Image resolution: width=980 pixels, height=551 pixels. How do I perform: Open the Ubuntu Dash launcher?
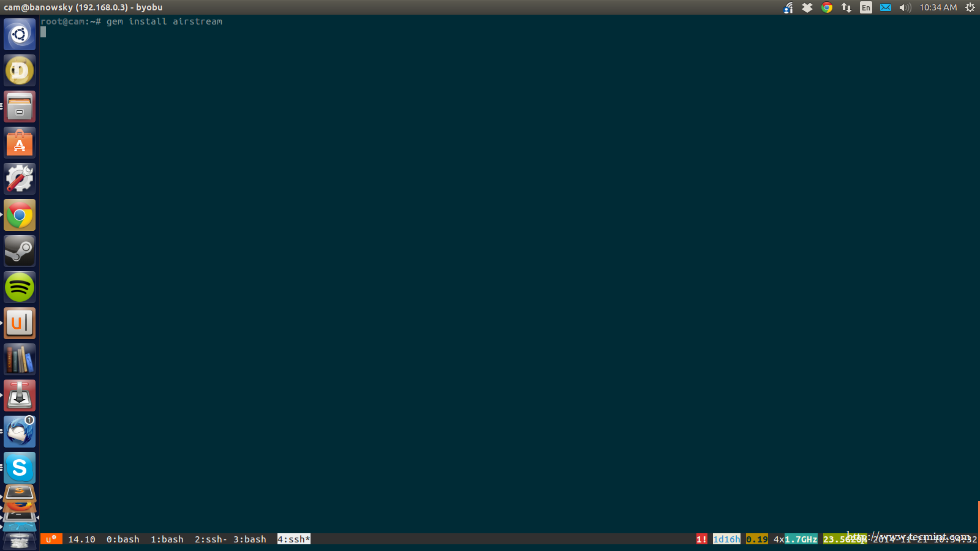20,34
